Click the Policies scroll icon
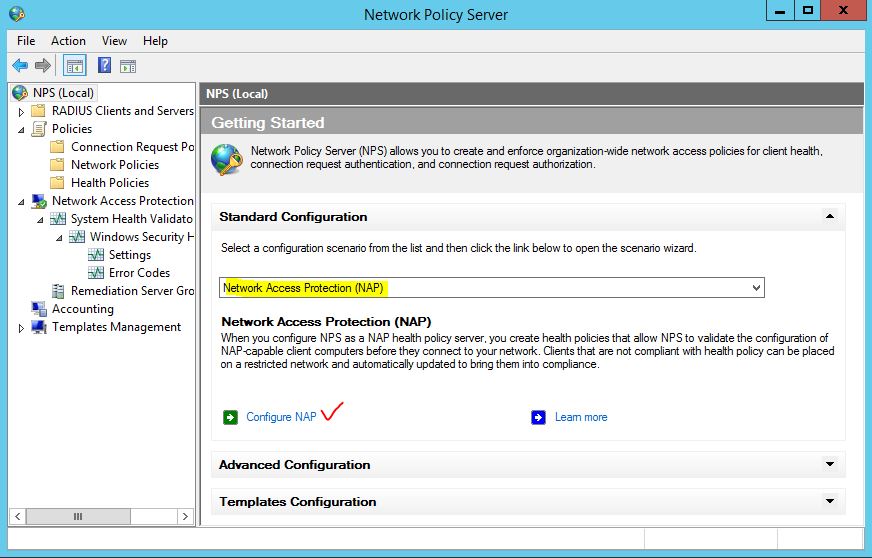The image size is (872, 558). click(38, 129)
